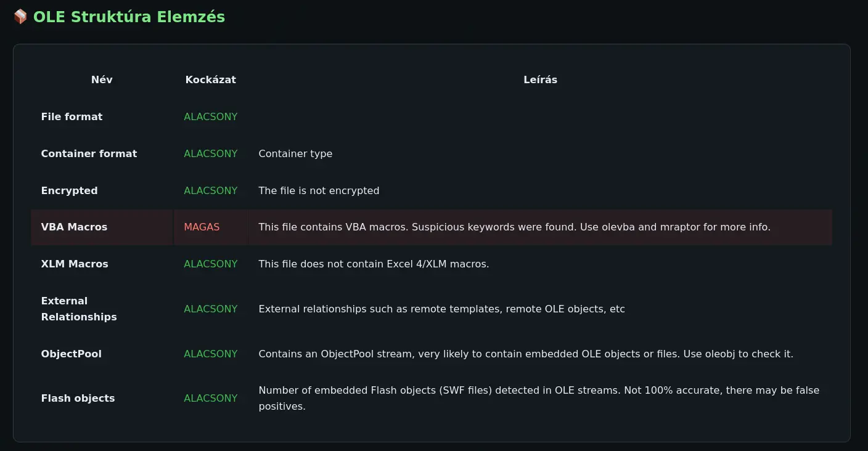Click the package icon beside the heading
Screen dimensions: 868x451
coord(20,17)
